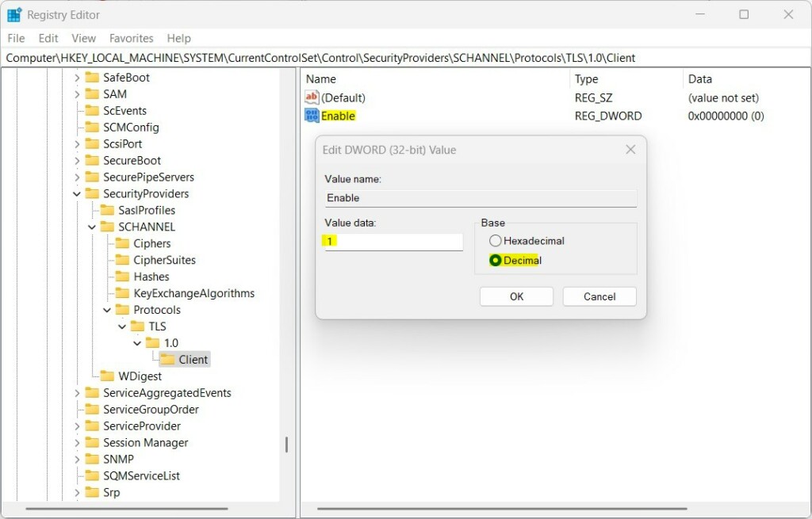Cancel the Edit DWORD dialog
Screen dimensions: 812x519
click(599, 296)
